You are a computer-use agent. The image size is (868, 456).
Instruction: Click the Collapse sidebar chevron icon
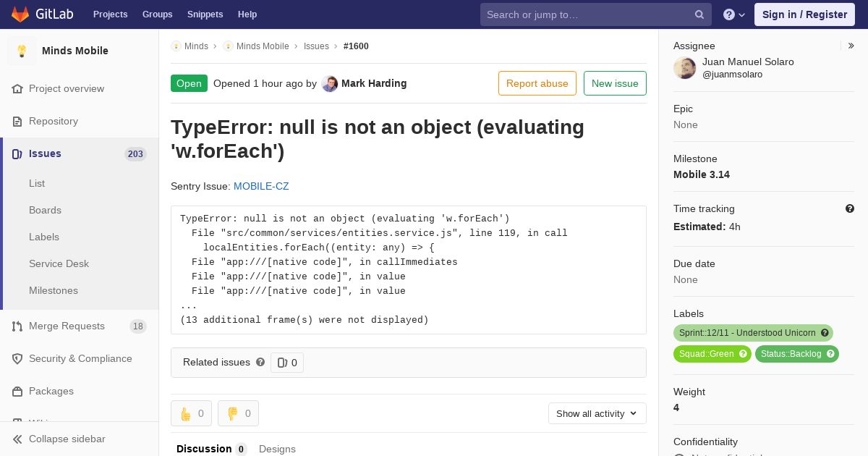[x=17, y=439]
